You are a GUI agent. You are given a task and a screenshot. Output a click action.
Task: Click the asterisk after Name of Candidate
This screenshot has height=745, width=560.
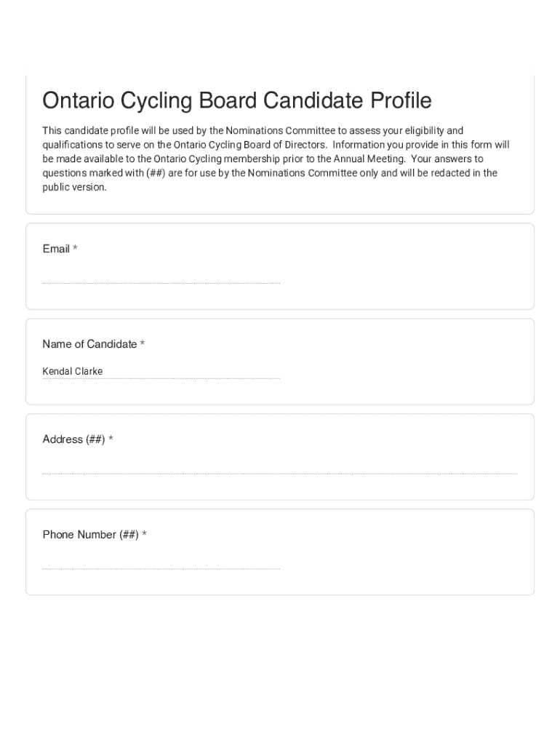[x=143, y=344]
